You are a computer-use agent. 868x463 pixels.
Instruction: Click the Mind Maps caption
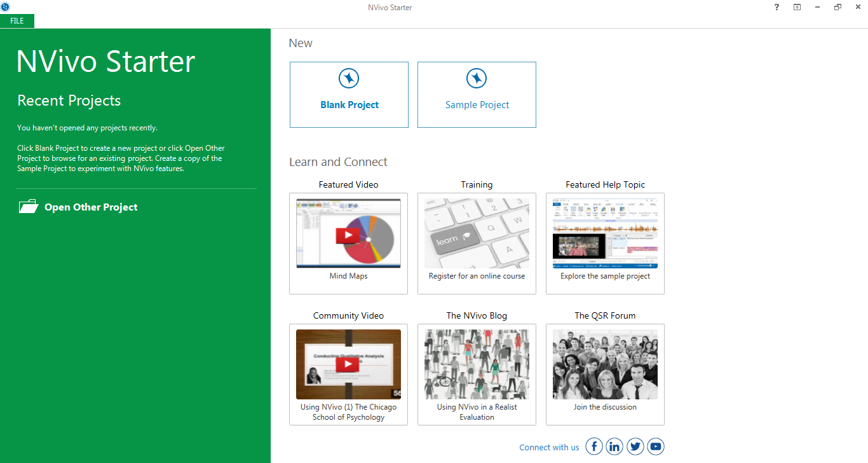point(348,276)
